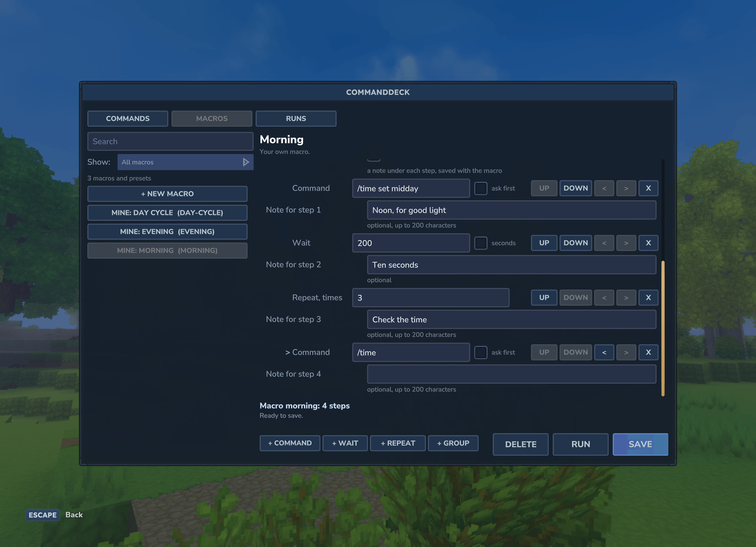Indent the Wait step with > arrow
The height and width of the screenshot is (547, 756).
coord(626,243)
